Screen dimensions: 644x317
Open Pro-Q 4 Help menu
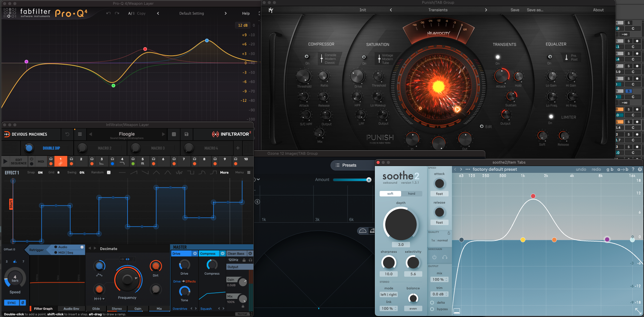coord(246,13)
